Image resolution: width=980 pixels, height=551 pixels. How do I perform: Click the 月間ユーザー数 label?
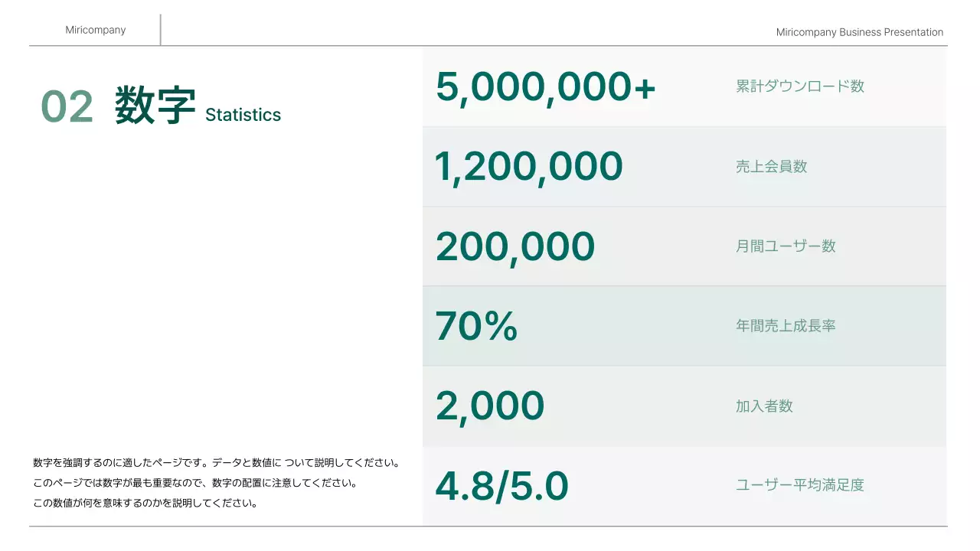pyautogui.click(x=786, y=246)
